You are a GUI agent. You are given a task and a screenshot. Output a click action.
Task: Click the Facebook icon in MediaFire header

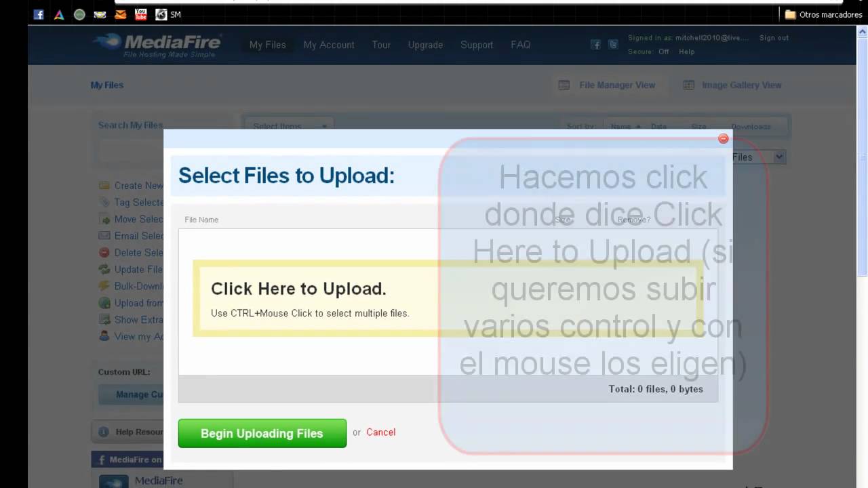[595, 45]
